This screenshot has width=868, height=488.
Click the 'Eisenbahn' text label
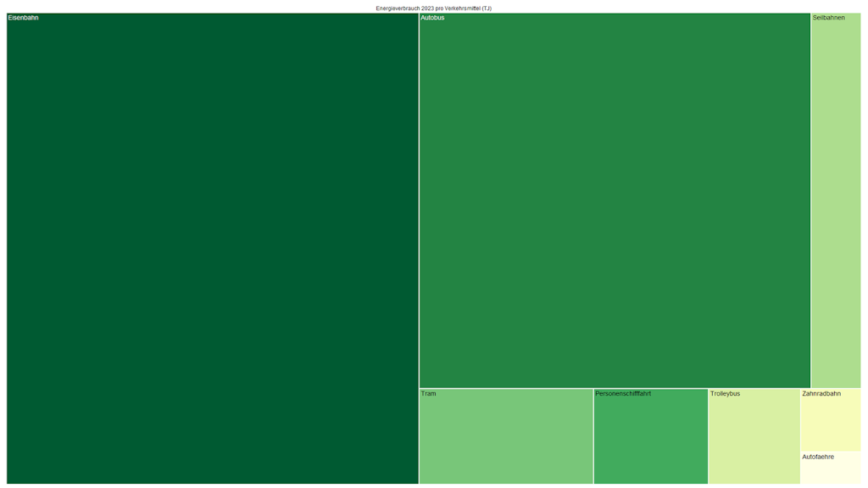(x=23, y=18)
